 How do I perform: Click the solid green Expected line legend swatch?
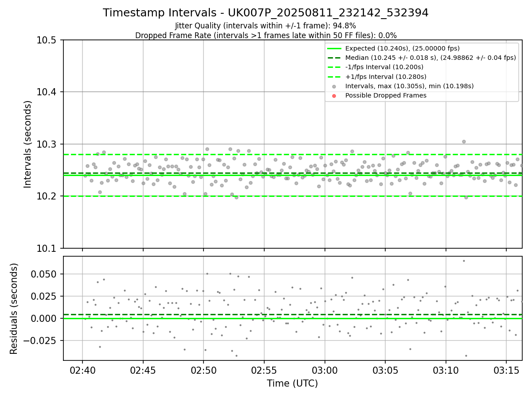click(334, 48)
